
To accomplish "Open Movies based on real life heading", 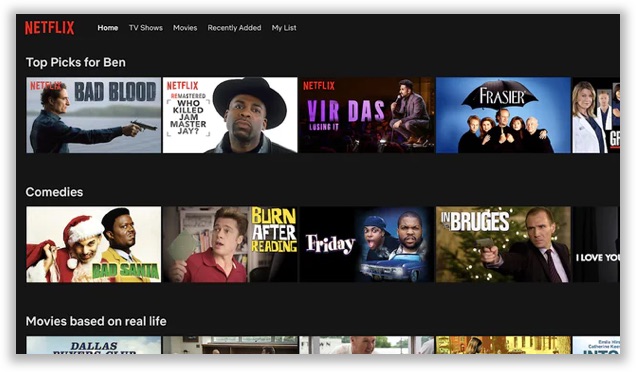I will [x=96, y=321].
